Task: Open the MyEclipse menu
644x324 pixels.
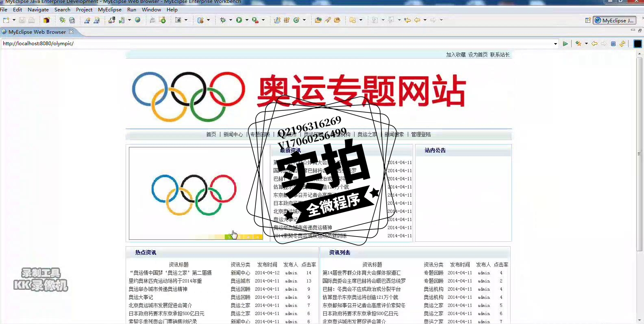Action: [110, 9]
